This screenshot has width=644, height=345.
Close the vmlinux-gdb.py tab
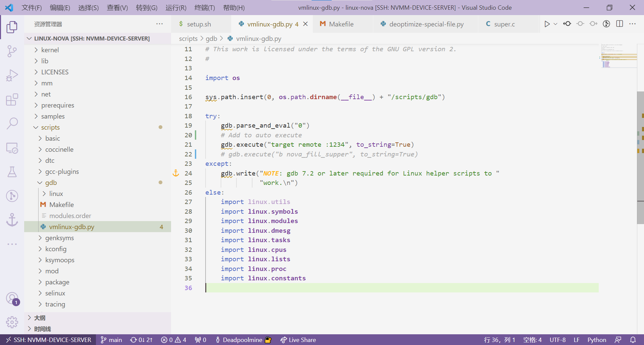coord(306,24)
